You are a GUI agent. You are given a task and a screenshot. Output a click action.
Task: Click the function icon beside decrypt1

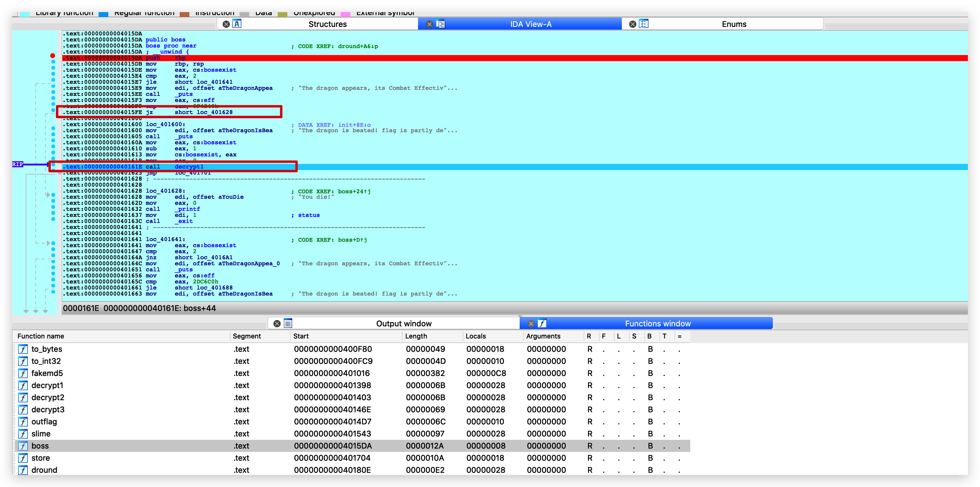(23, 385)
